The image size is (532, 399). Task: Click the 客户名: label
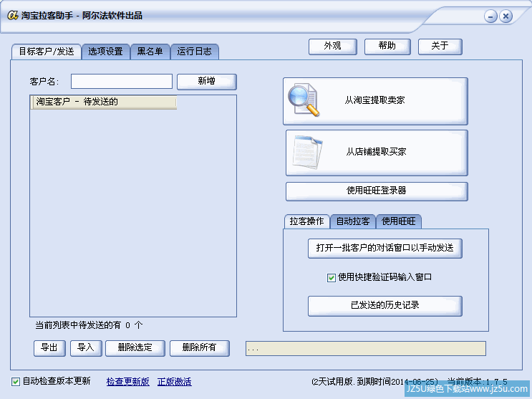pos(44,82)
